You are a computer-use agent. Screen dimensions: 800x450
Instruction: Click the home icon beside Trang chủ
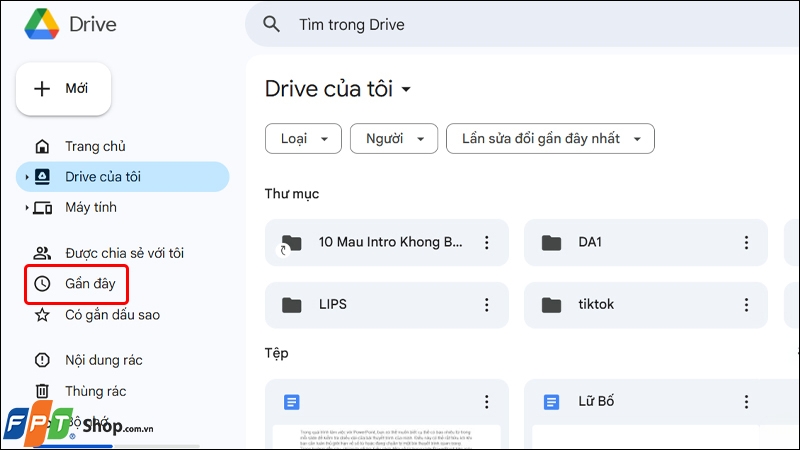pos(42,147)
